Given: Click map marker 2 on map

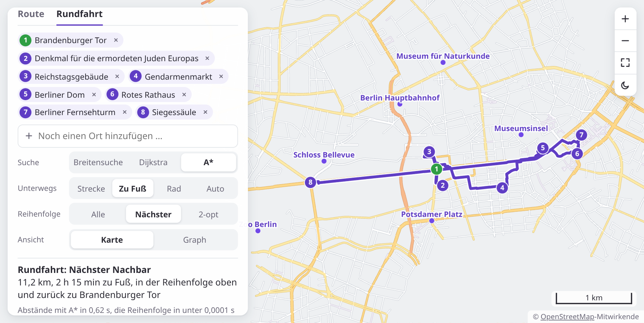Looking at the screenshot, I should (443, 185).
